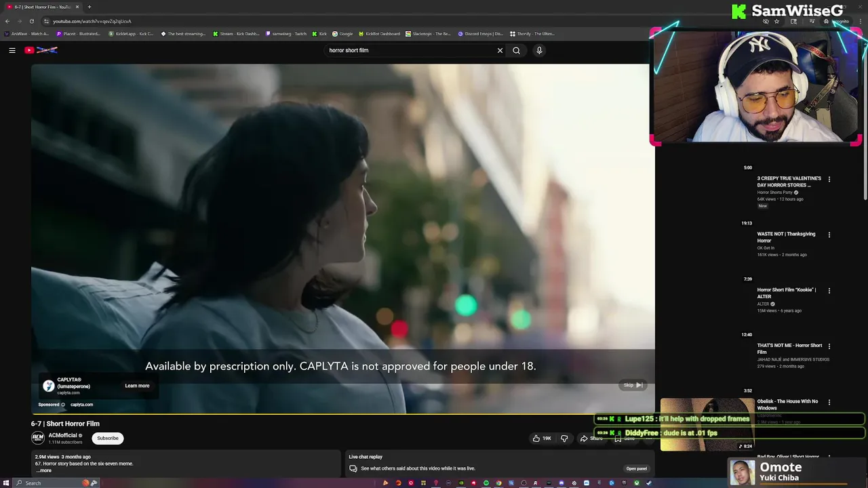Open Discord Emojis bookmark
868x488 pixels.
click(480, 33)
